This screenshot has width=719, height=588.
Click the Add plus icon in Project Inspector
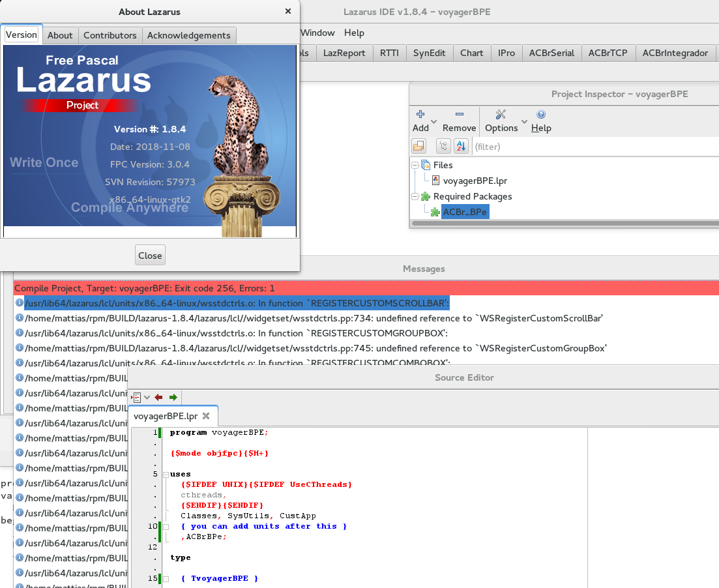point(420,114)
